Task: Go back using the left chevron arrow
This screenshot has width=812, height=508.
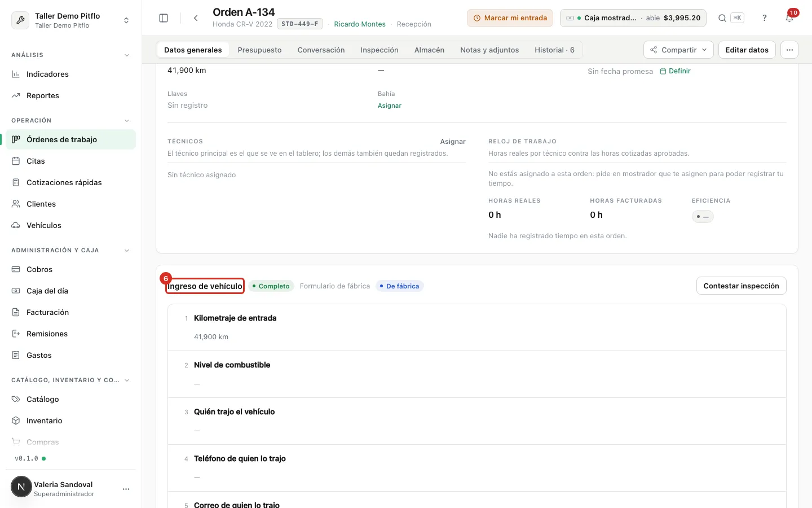Action: [196, 18]
